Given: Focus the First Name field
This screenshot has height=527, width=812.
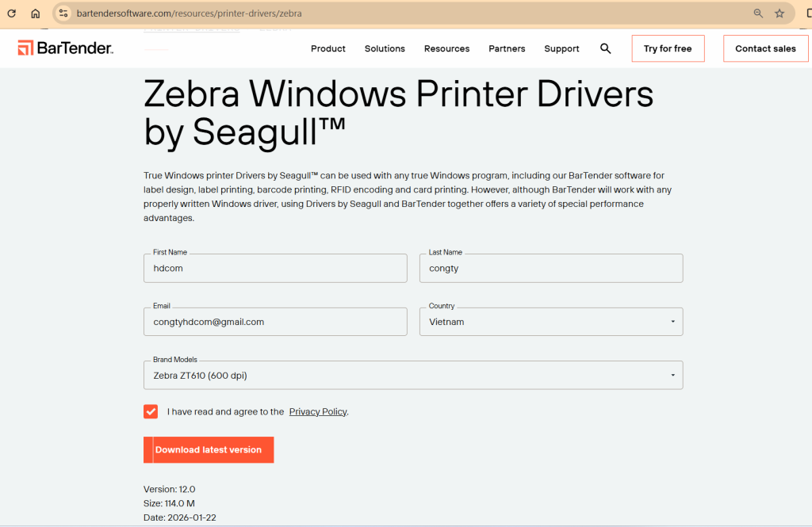Looking at the screenshot, I should 275,268.
